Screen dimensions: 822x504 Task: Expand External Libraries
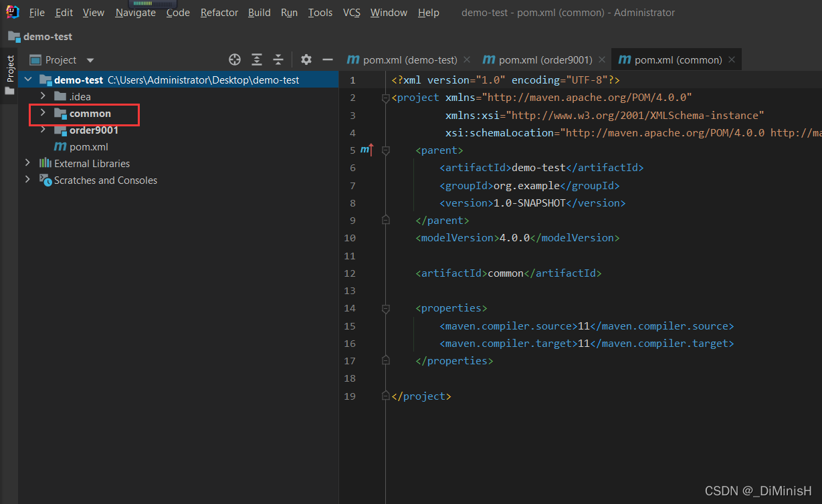[27, 163]
